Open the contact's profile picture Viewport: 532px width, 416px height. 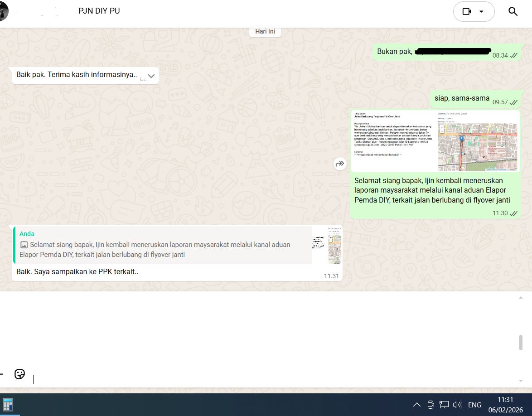[3, 12]
